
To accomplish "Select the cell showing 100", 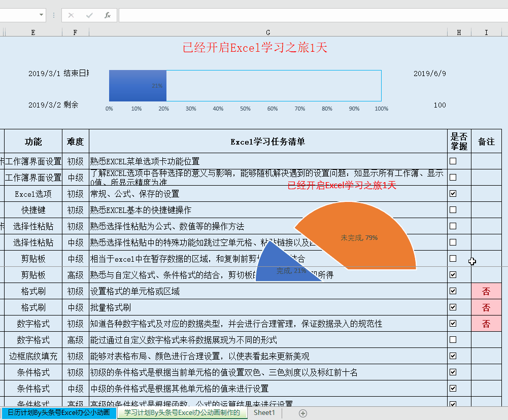I will click(x=439, y=105).
